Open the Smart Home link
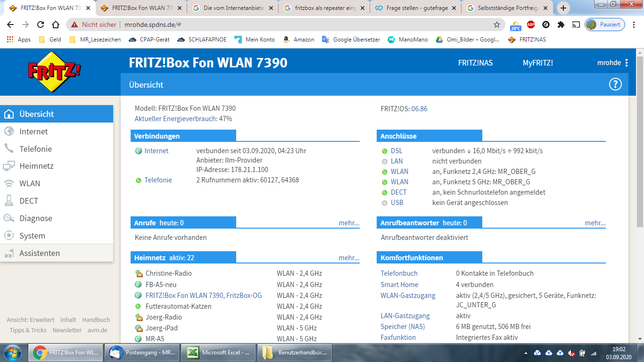This screenshot has height=362, width=644. (399, 285)
